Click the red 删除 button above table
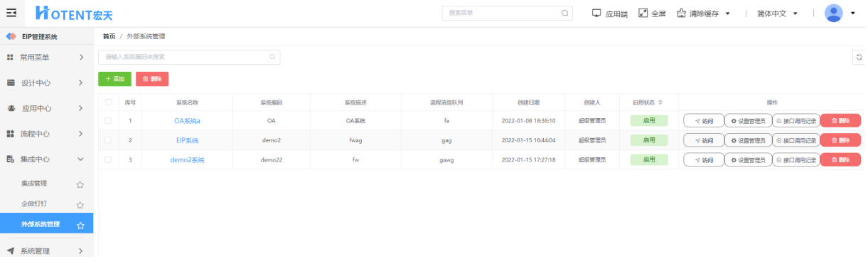Viewport: 868px width, 264px height. click(152, 79)
